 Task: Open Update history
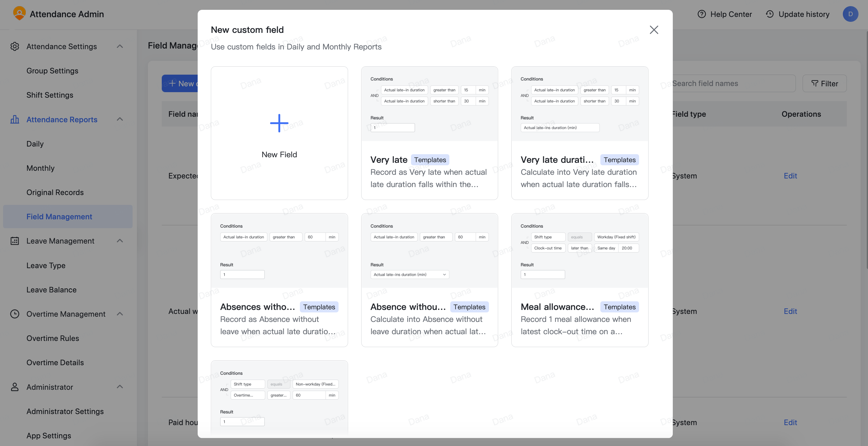[798, 14]
